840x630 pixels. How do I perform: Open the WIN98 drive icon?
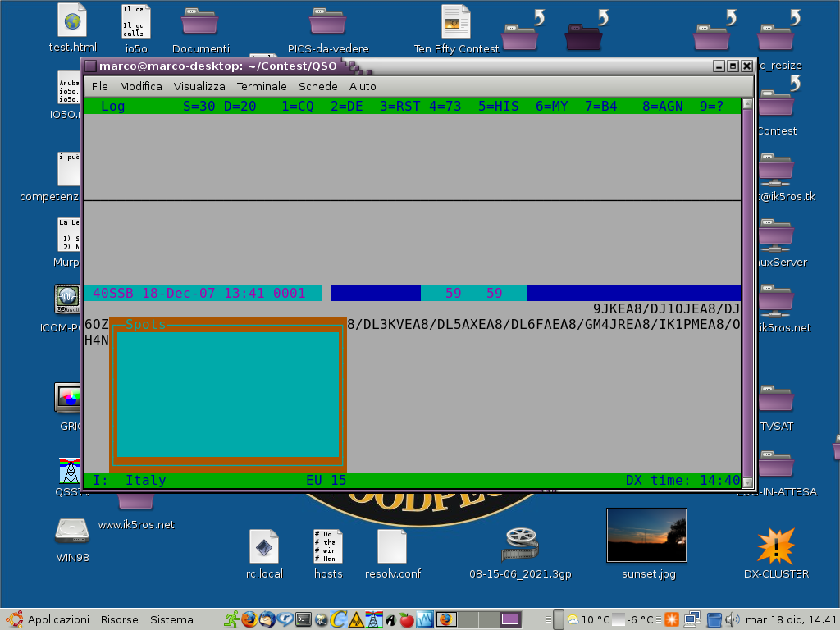pos(72,538)
